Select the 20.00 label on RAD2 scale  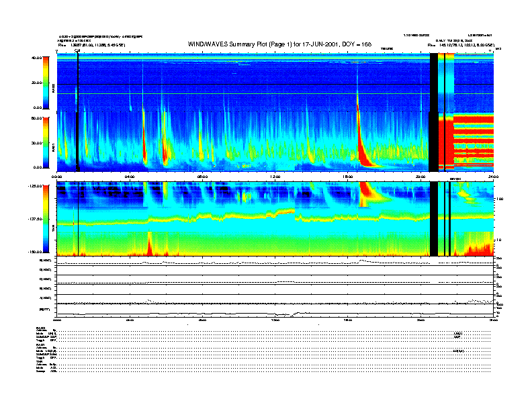click(36, 83)
